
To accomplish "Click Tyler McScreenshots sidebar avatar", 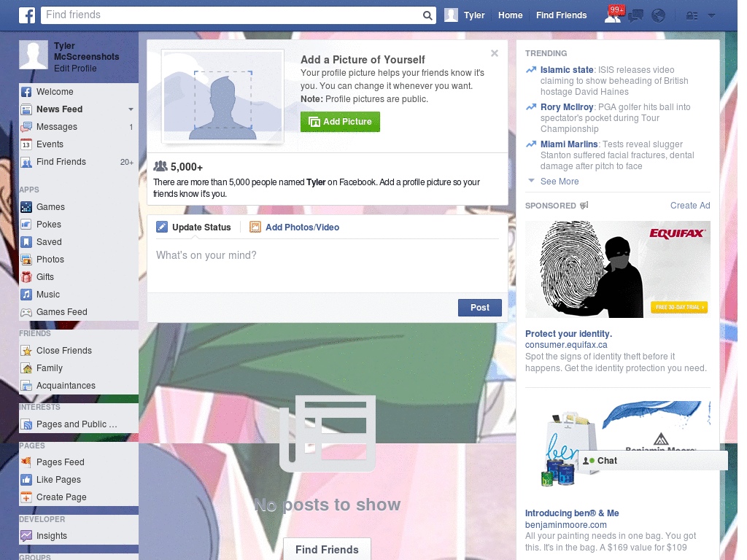I will pyautogui.click(x=34, y=54).
